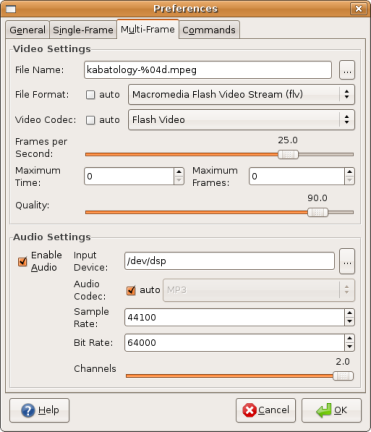Click the Quality value 90.0
371x432 pixels.
click(x=317, y=198)
